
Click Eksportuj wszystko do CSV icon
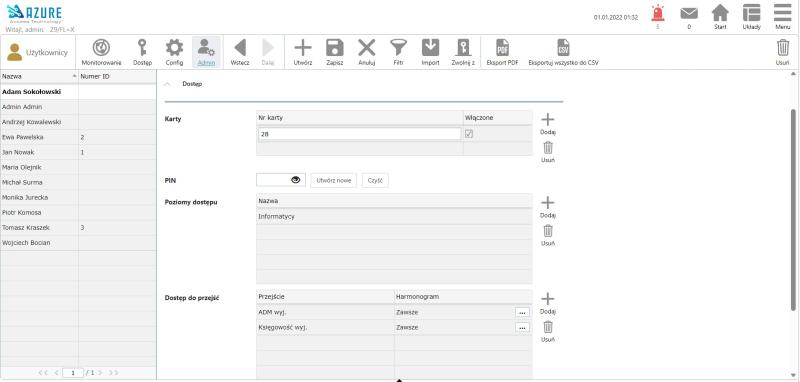(563, 52)
